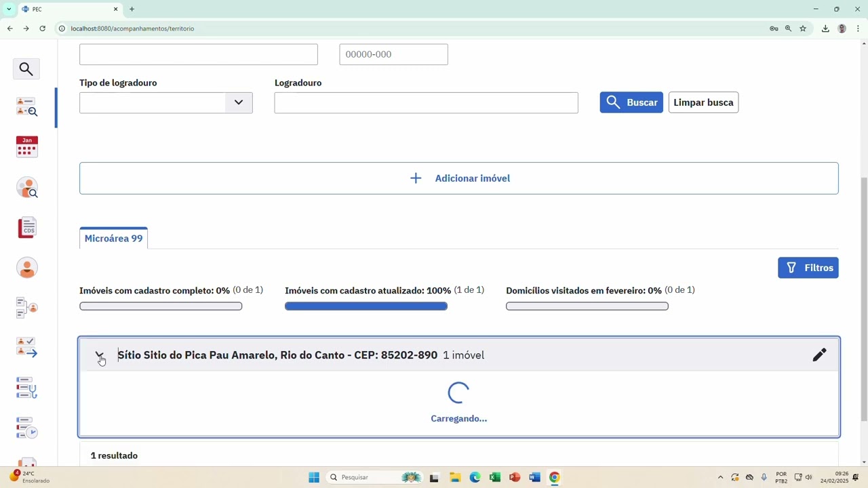This screenshot has width=868, height=488.
Task: Open the orange user profile icon
Action: coord(27,268)
